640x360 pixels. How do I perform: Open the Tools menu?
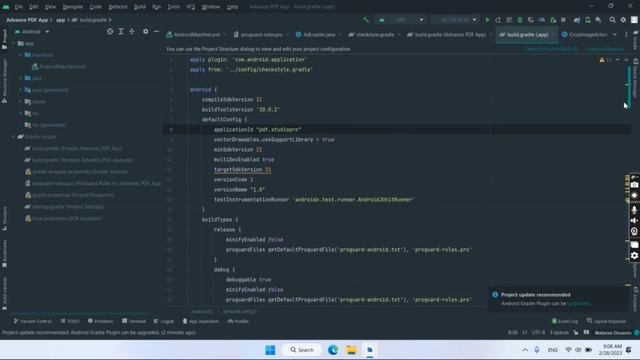[x=173, y=7]
